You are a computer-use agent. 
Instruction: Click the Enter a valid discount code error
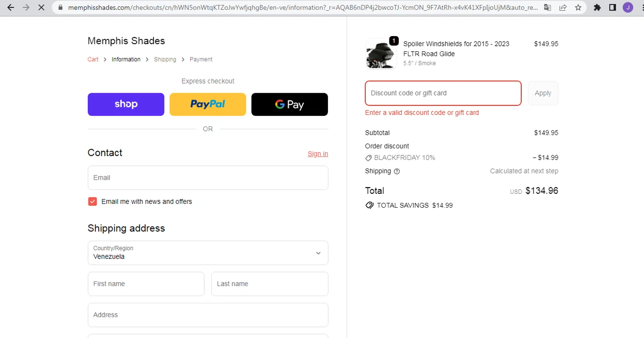422,113
